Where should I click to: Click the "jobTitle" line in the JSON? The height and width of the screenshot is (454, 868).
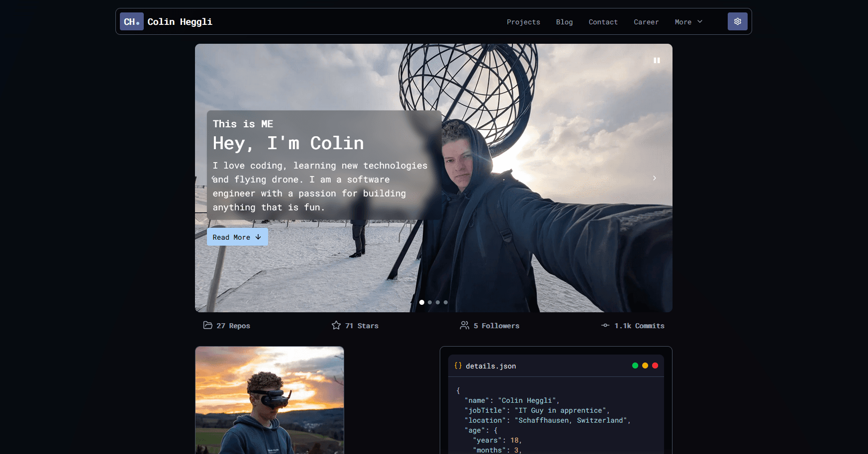click(x=537, y=410)
